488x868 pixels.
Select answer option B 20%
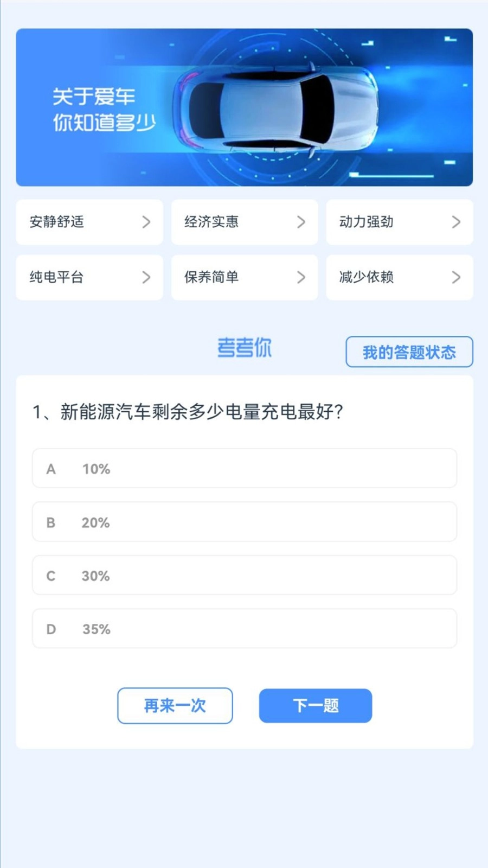[x=244, y=522]
